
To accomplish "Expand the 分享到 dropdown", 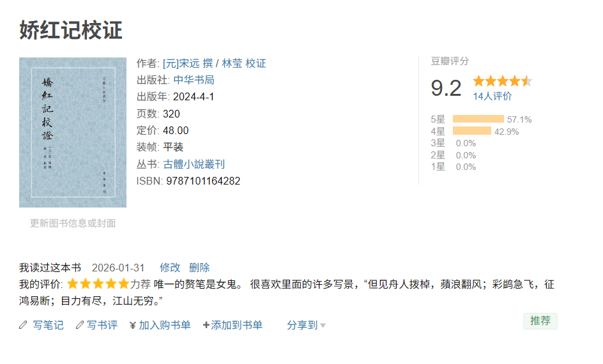I will 307,325.
